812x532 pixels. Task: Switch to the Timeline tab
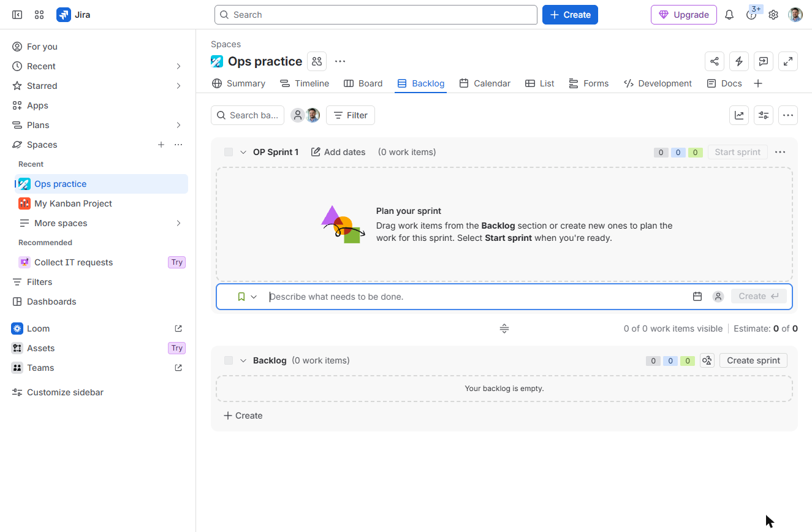pos(305,83)
